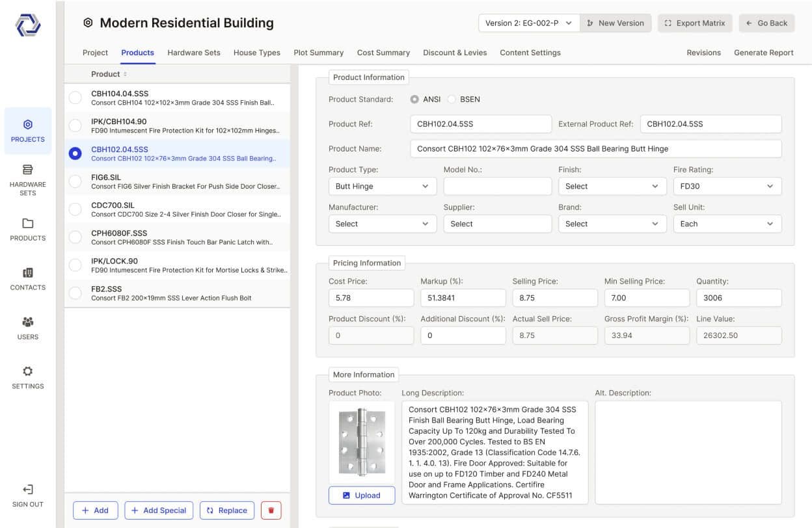Screen dimensions: 812x528
Task: Click the Quantity field
Action: click(738, 298)
